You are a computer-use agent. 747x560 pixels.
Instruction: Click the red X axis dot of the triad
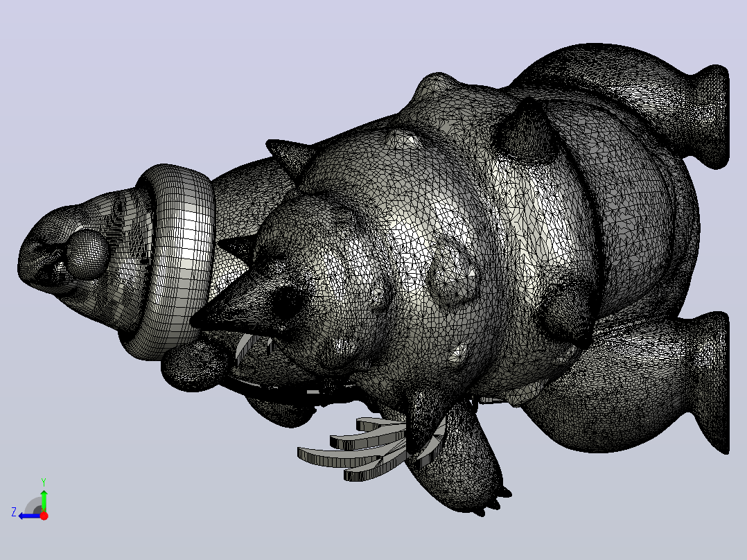[x=44, y=516]
